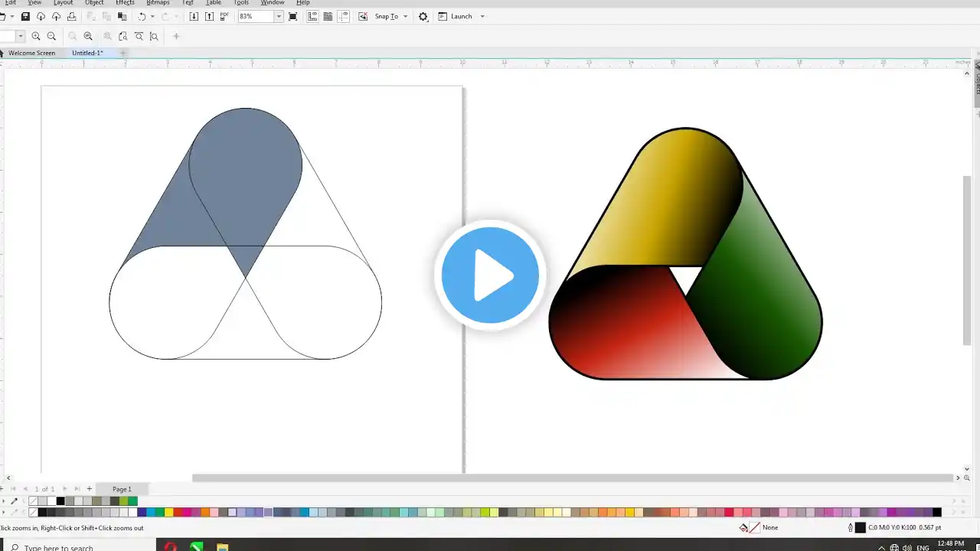980x551 pixels.
Task: Select the no-color swatch in main palette
Action: pos(32,513)
